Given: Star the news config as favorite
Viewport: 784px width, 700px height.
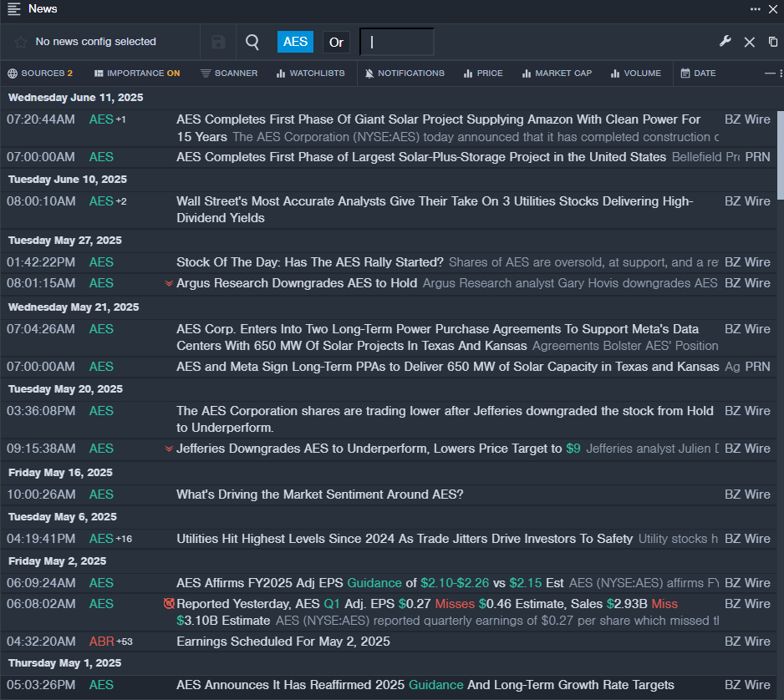Looking at the screenshot, I should tap(21, 42).
